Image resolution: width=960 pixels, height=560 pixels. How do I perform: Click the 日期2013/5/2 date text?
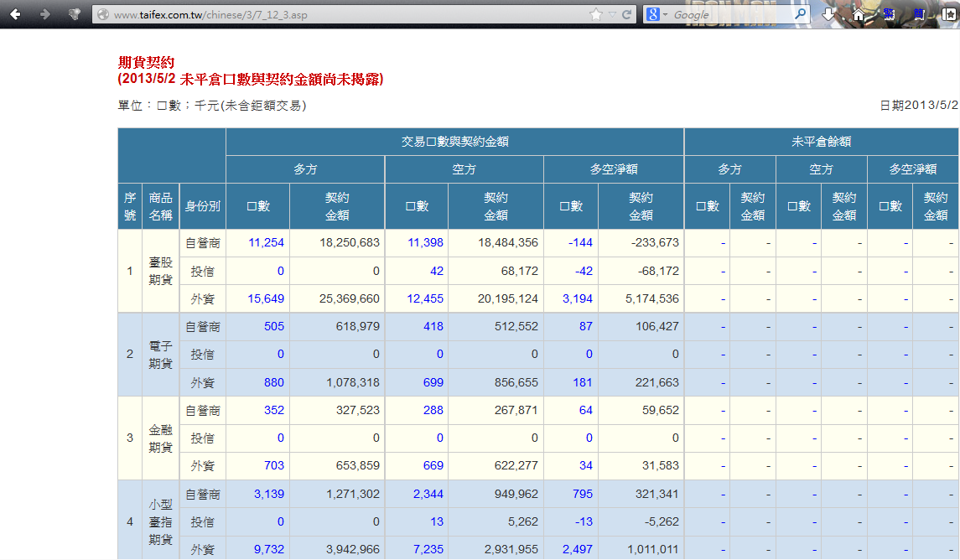[x=919, y=106]
